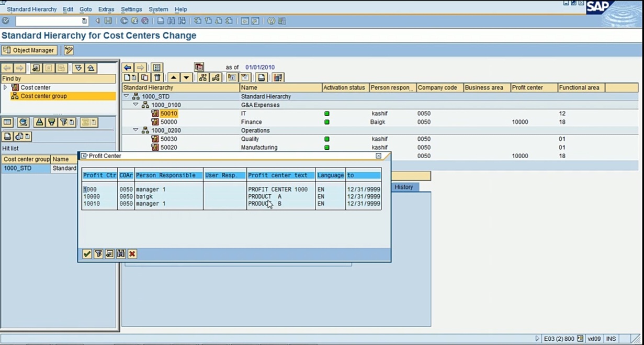Click the Save disk icon in top toolbar

(108, 21)
